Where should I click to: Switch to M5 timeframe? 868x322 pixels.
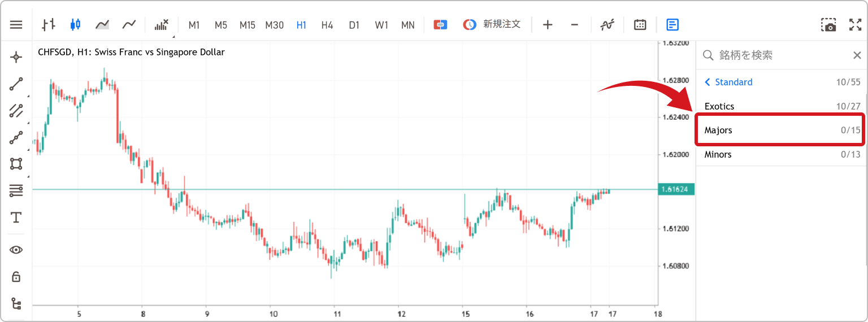click(221, 25)
